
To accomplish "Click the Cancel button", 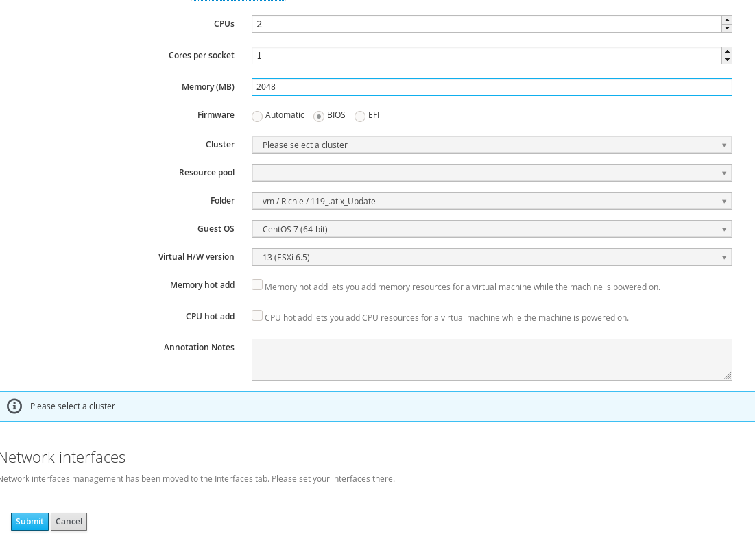I will (69, 522).
